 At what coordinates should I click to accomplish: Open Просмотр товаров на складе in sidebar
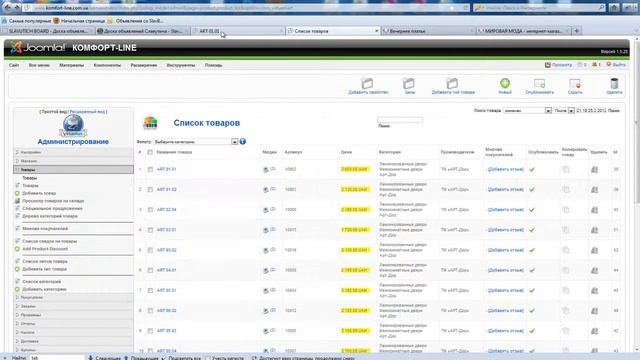[53, 201]
